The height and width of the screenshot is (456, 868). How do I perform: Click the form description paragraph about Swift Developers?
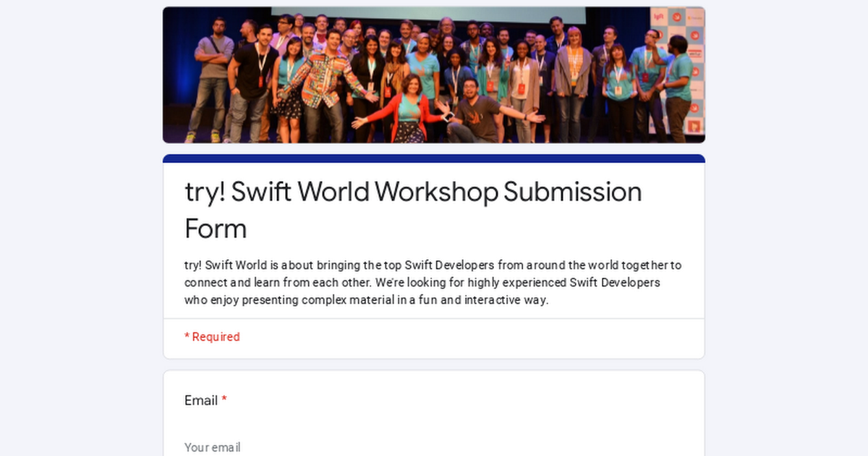(433, 282)
